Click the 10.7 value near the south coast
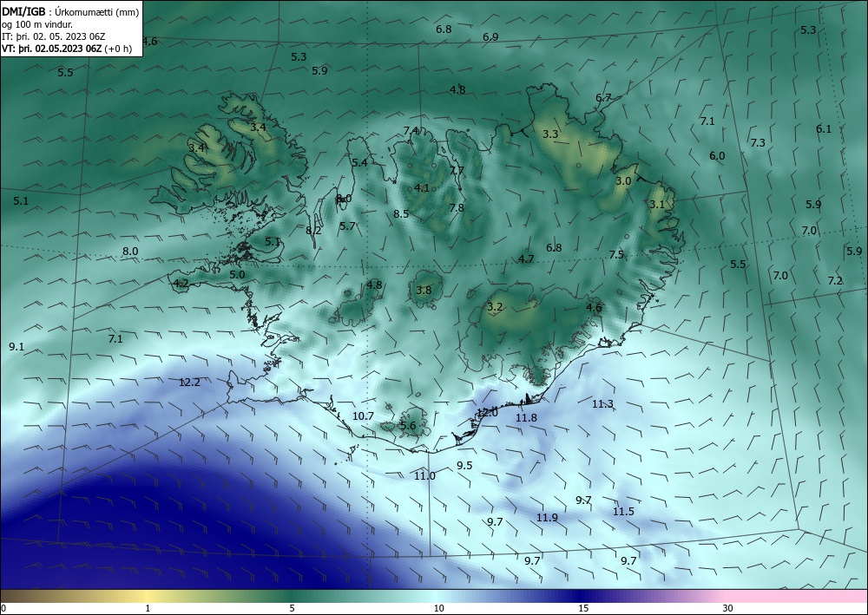Image resolution: width=868 pixels, height=615 pixels. click(x=363, y=416)
